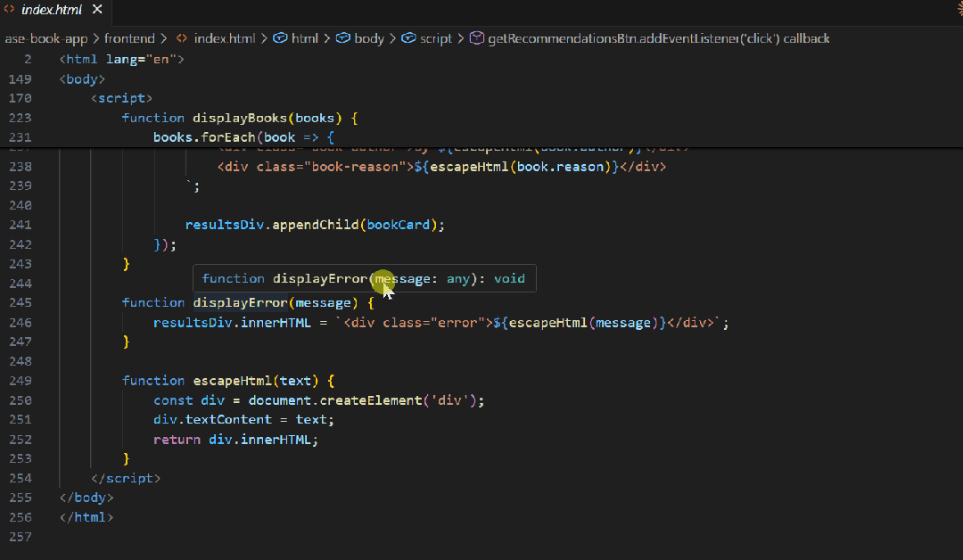Click displayError in the hover tooltip

[x=319, y=278]
